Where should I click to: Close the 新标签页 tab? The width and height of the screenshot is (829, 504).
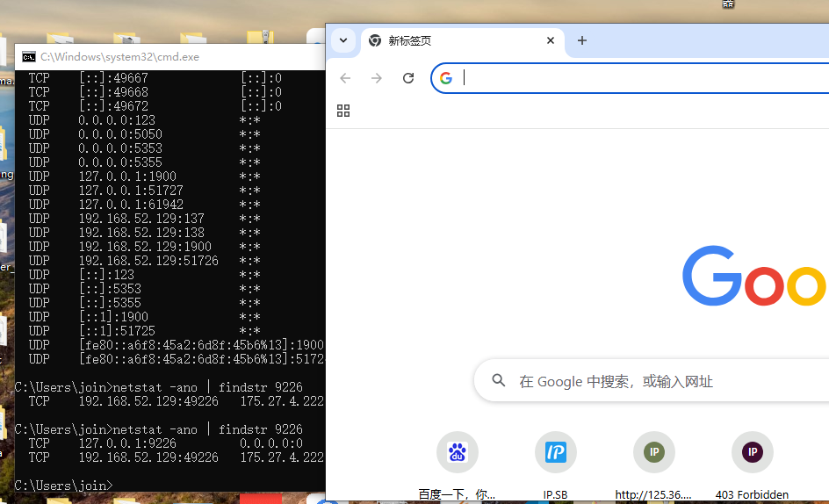551,40
